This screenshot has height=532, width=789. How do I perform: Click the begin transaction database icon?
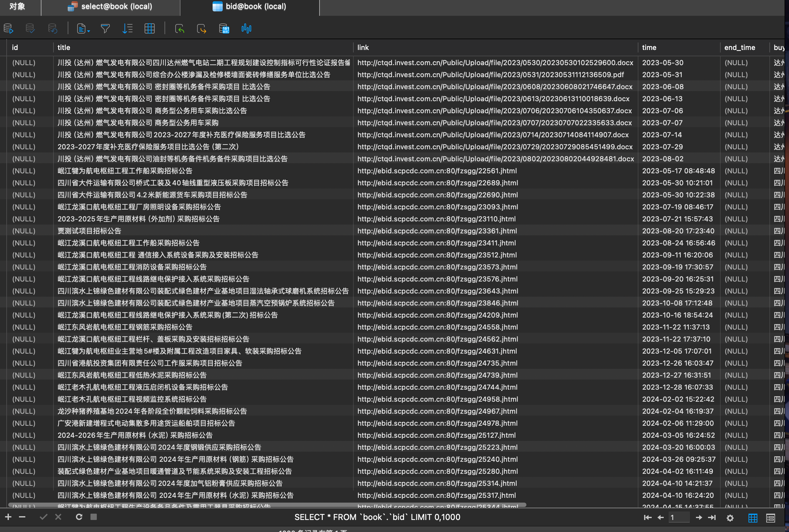click(8, 28)
